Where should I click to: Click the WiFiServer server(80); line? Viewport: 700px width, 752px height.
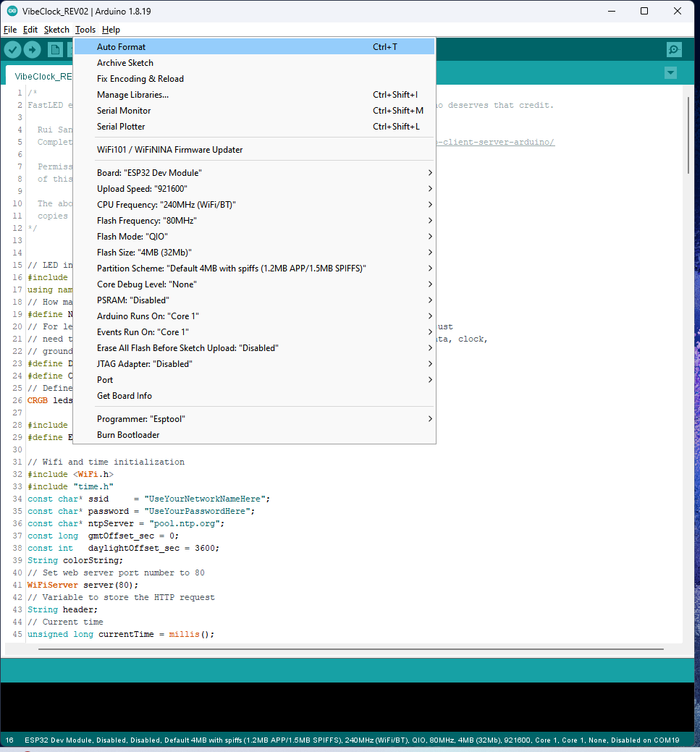click(83, 585)
